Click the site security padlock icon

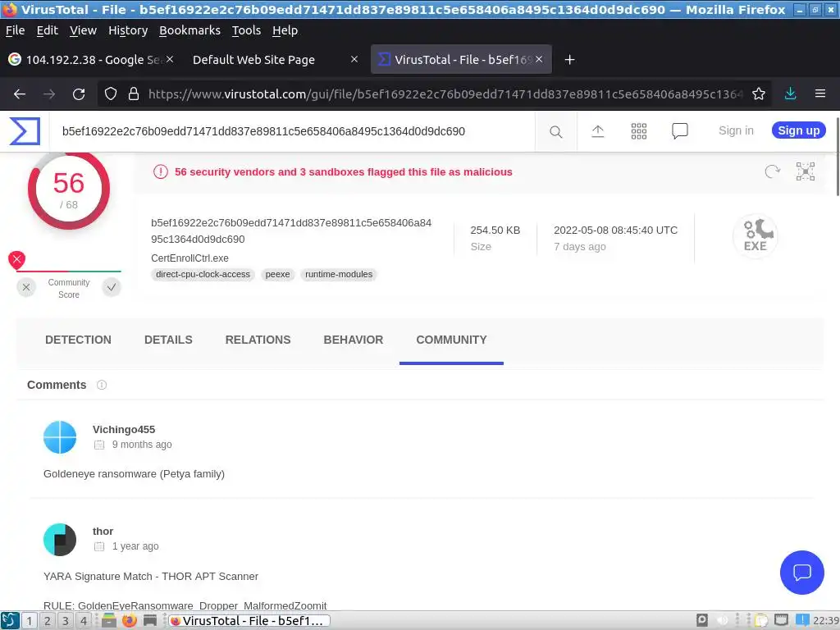134,94
